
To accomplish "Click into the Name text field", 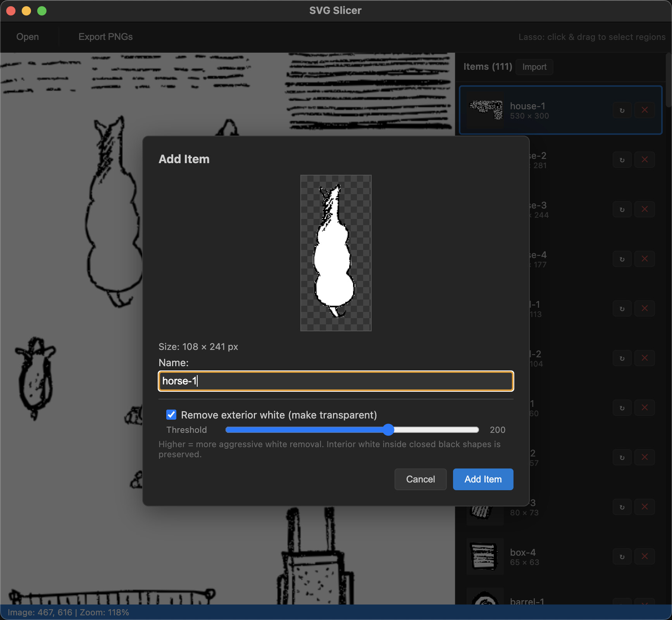I will tap(336, 381).
